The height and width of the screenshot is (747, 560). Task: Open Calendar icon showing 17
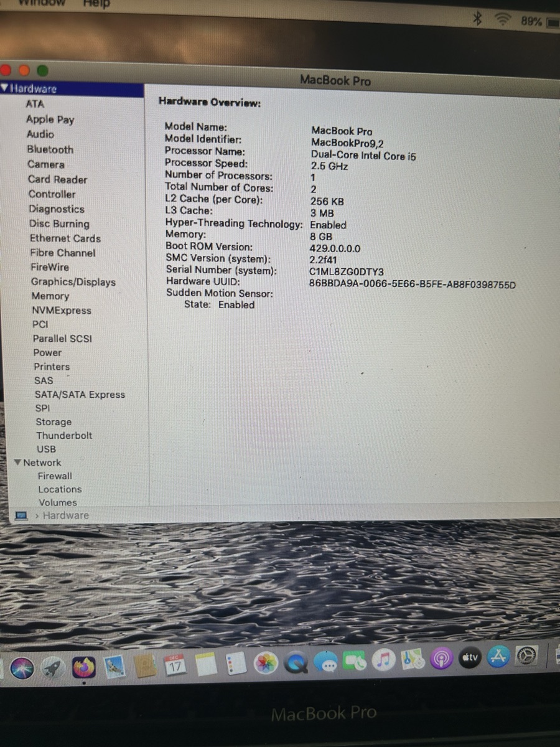(x=175, y=665)
